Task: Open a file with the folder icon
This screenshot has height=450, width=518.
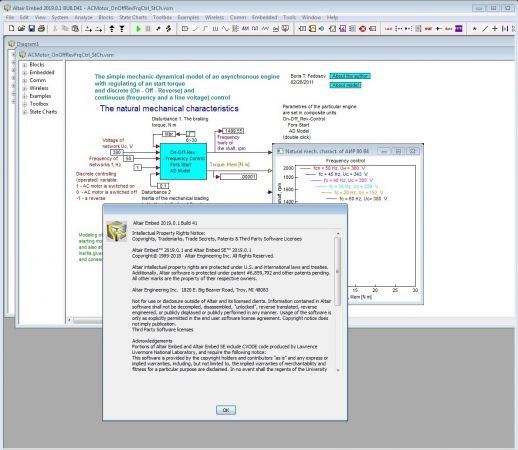Action: 21,29
